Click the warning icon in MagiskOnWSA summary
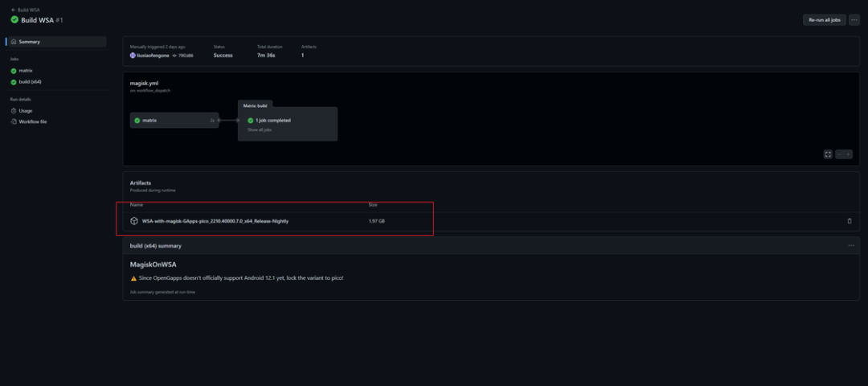This screenshot has width=868, height=386. [x=133, y=278]
